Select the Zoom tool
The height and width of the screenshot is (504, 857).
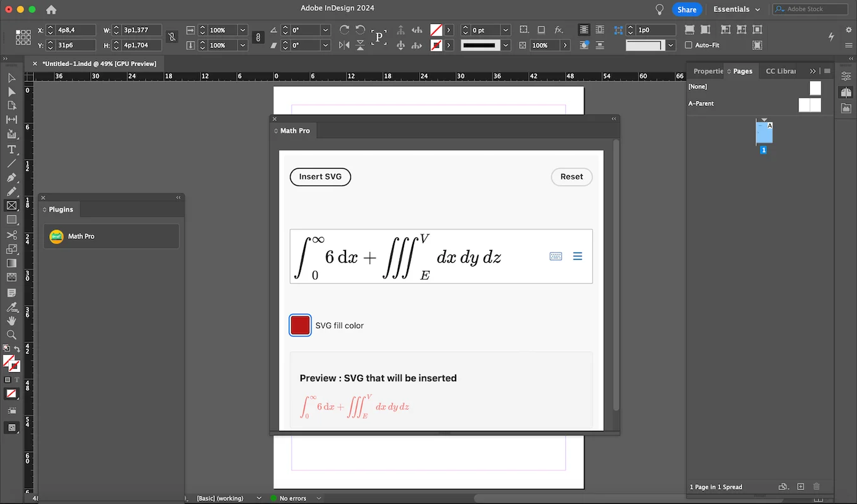pyautogui.click(x=11, y=335)
